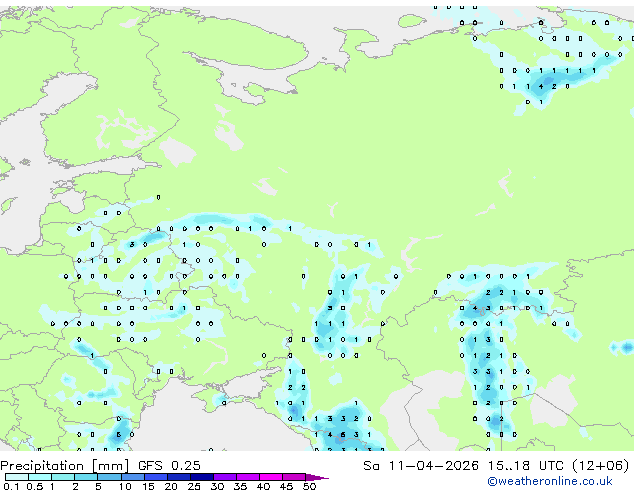
Task: Click the '25' legend scale label
Action: [194, 486]
